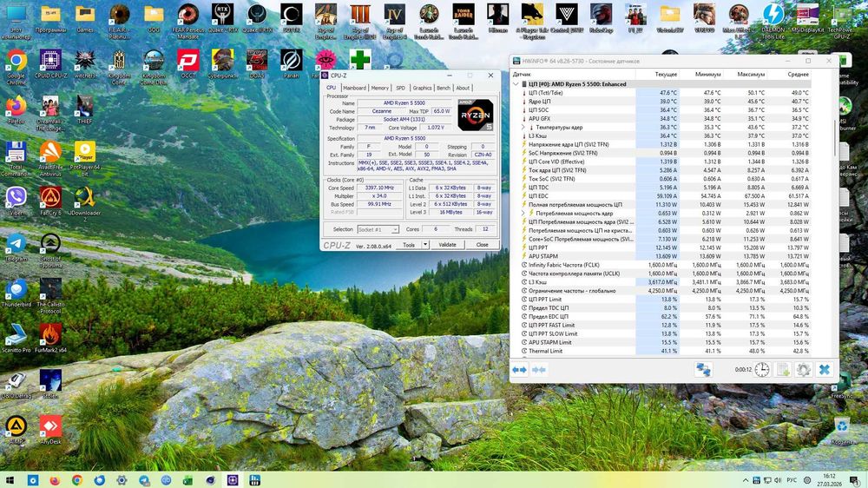Click the CPU-Z icon in the taskbar
This screenshot has height=488, width=868.
(233, 479)
